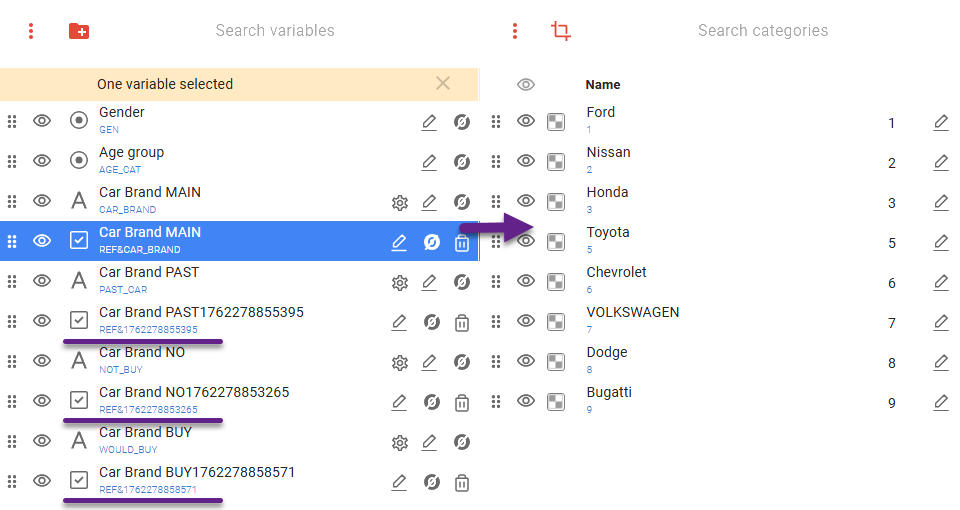Hide the Honda category via eye icon

[526, 201]
